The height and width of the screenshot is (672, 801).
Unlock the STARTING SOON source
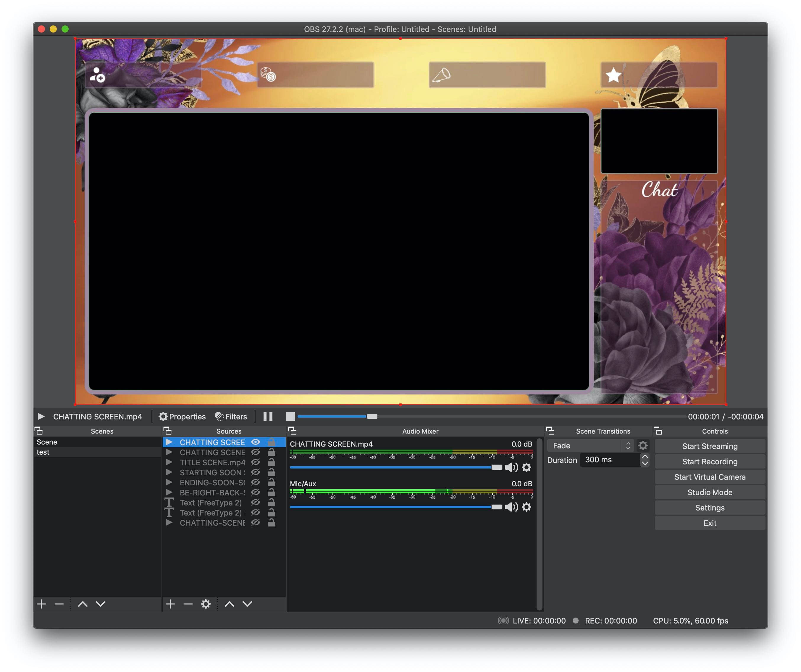click(271, 473)
